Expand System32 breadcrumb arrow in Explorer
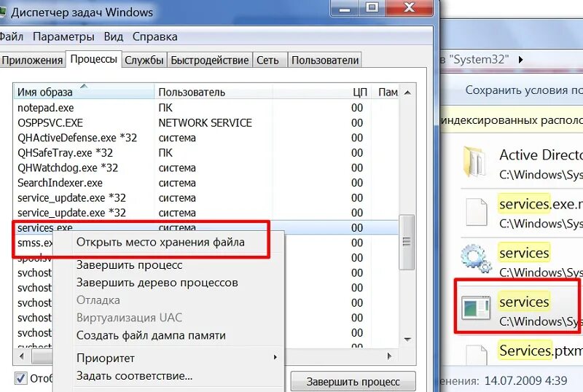 [521, 60]
